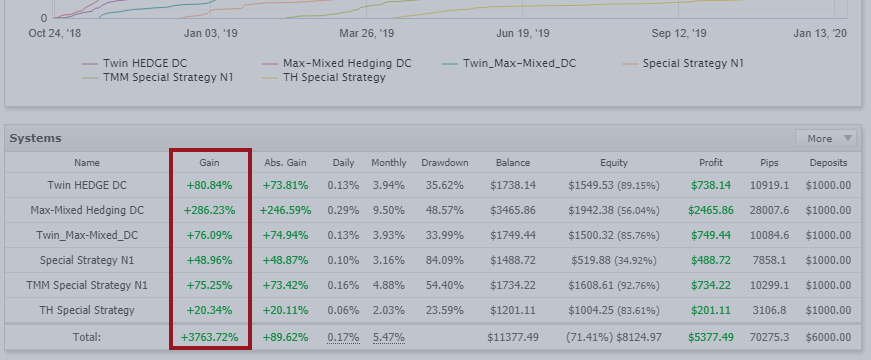This screenshot has height=360, width=871.
Task: Click the Jun 19, '19 axis label
Action: tap(523, 34)
